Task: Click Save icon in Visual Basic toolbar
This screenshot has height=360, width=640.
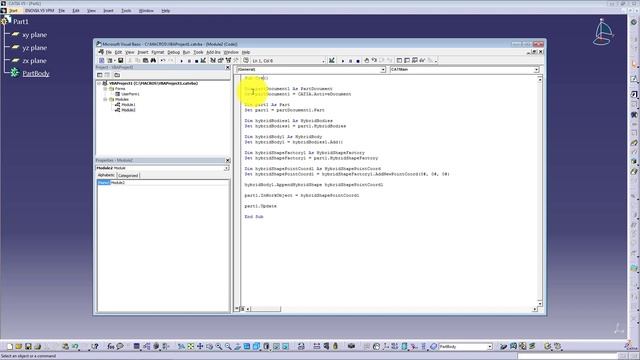Action: point(120,60)
